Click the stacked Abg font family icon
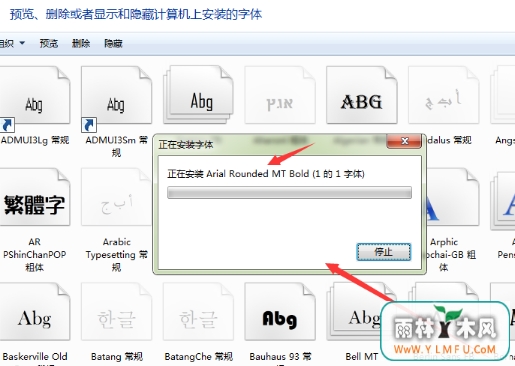The width and height of the screenshot is (515, 366). 198,95
